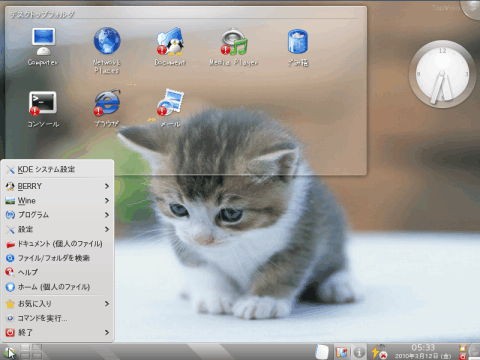Click the picture-frame tray icon beside the info icon
Screen dimensions: 480x360
point(341,352)
